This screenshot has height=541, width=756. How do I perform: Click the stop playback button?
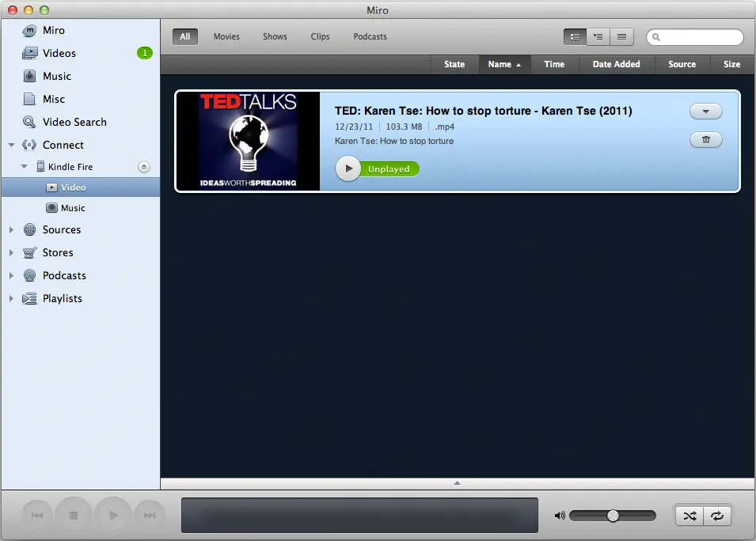[74, 516]
